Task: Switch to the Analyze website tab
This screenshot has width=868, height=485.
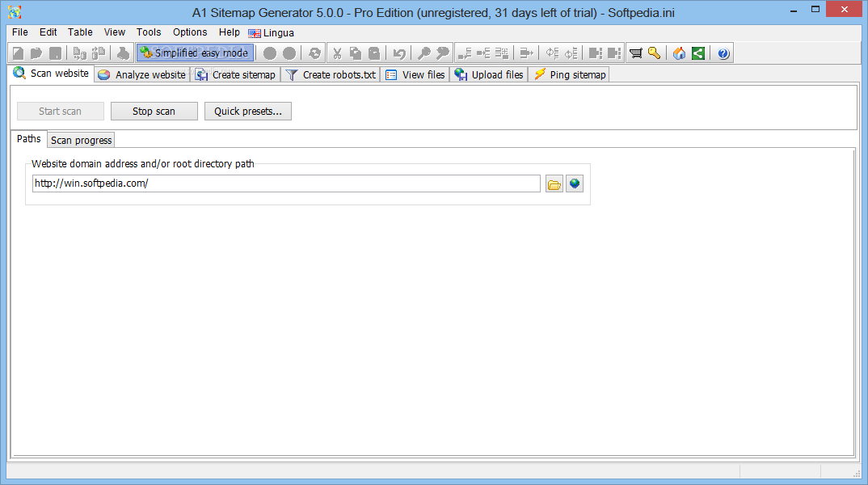Action: (x=142, y=74)
